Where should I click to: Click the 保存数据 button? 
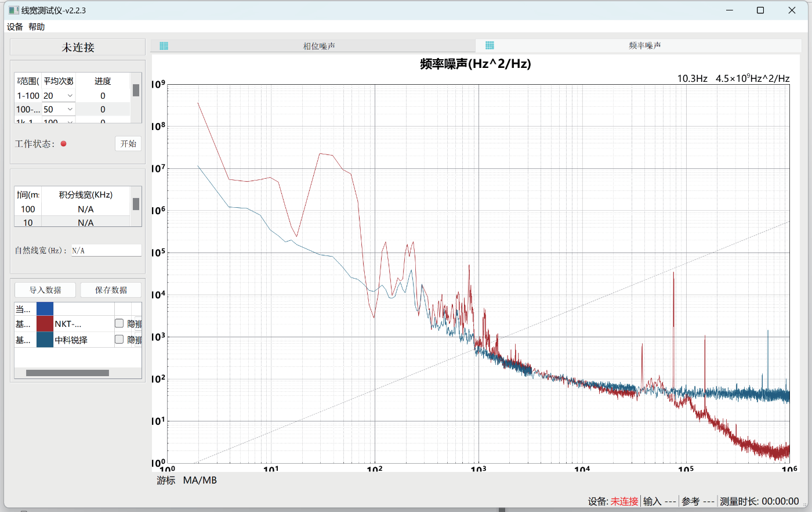pos(111,290)
